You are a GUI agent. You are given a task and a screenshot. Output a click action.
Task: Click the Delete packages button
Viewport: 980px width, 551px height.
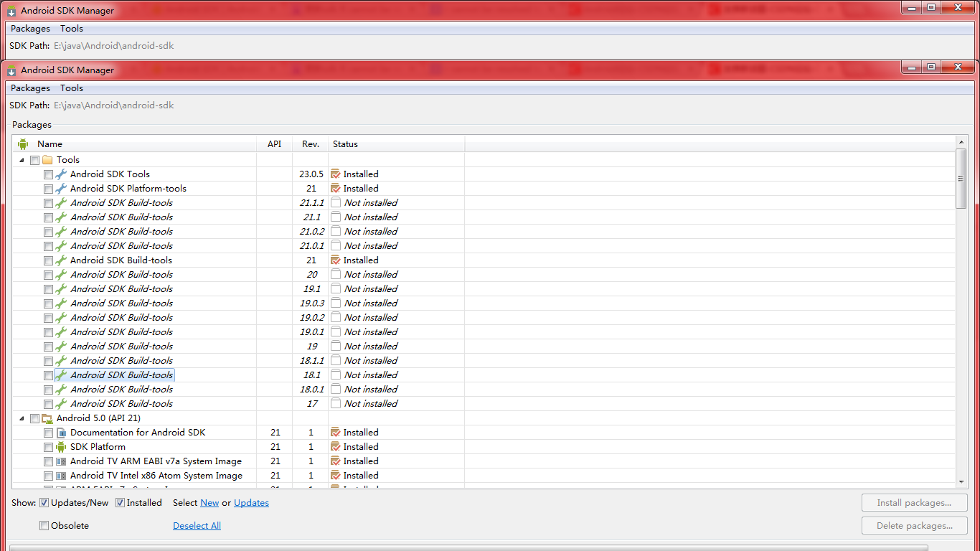[x=914, y=526]
